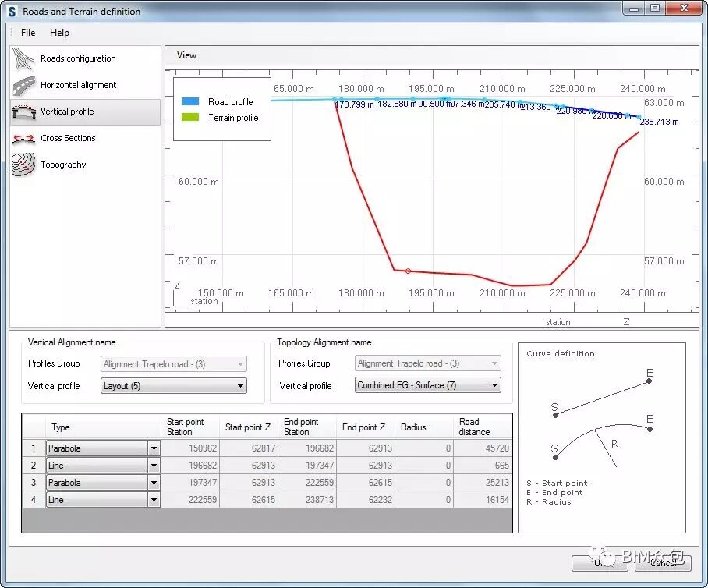Open the Cross Sections arrows icon
Screen dimensions: 708x588
24,139
